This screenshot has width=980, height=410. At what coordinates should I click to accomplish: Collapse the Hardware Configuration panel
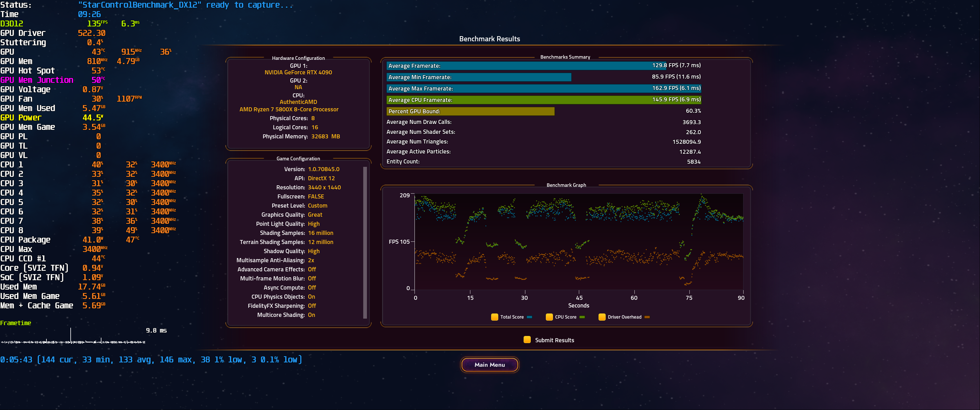click(298, 58)
